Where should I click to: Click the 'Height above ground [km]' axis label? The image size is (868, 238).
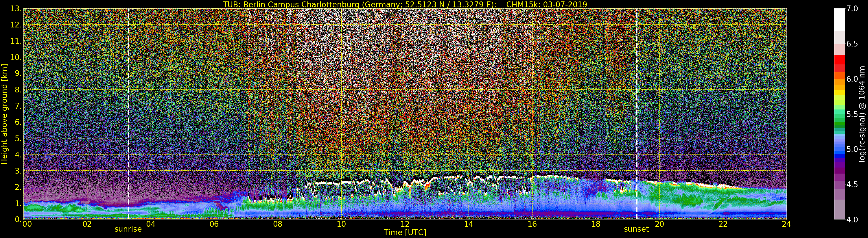[x=4, y=114]
